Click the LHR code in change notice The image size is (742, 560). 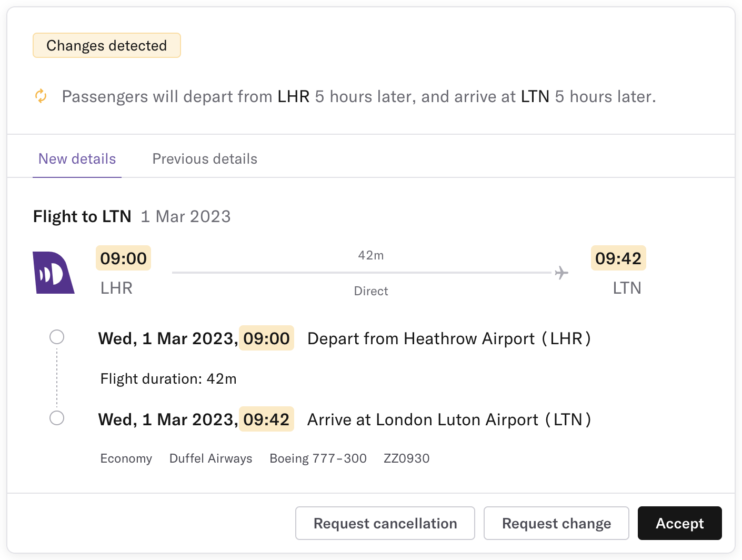(294, 96)
